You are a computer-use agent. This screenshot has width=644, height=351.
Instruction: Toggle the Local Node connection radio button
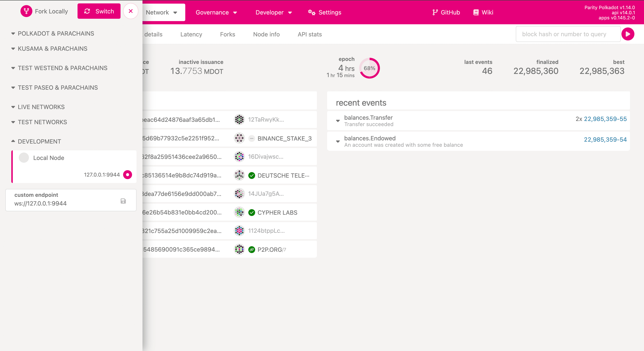point(128,175)
